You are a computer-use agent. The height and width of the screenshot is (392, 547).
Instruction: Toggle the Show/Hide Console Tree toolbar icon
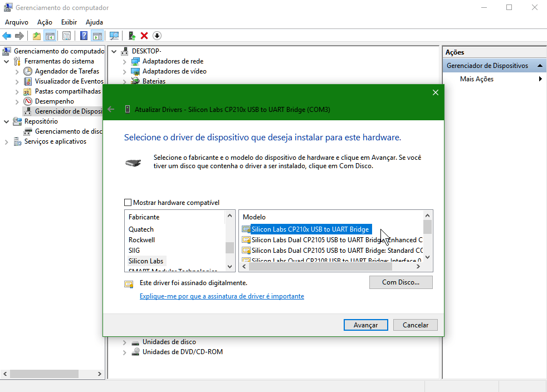(x=50, y=36)
